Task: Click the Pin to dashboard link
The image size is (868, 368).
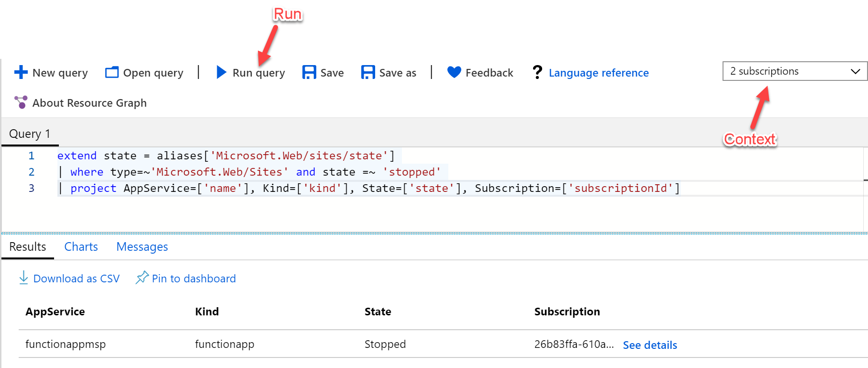Action: pyautogui.click(x=194, y=279)
